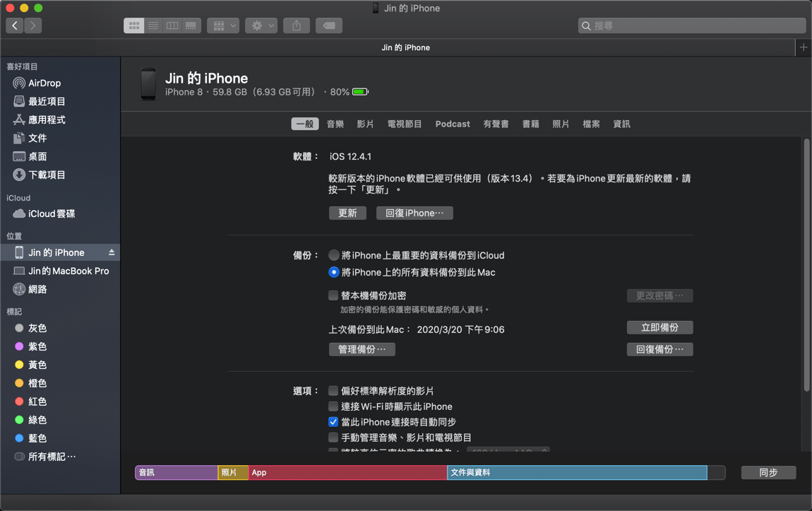Switch to the 照片 tab
The image size is (812, 511).
[x=561, y=124]
